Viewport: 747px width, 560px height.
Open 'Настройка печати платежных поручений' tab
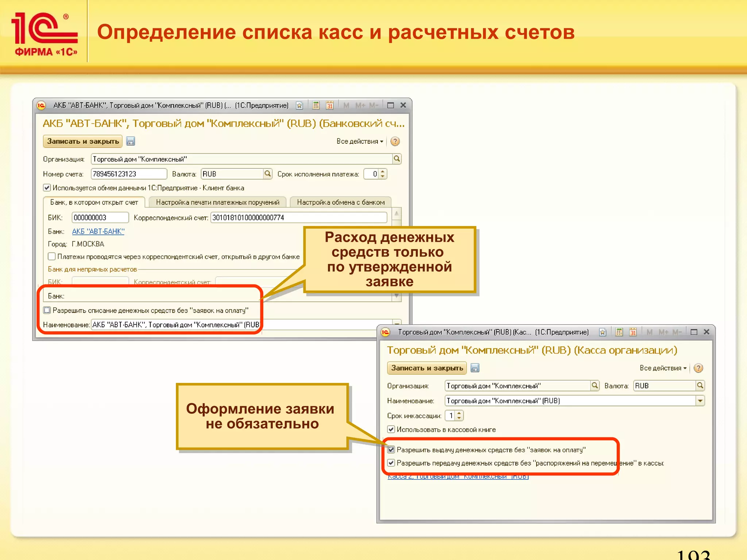point(218,202)
